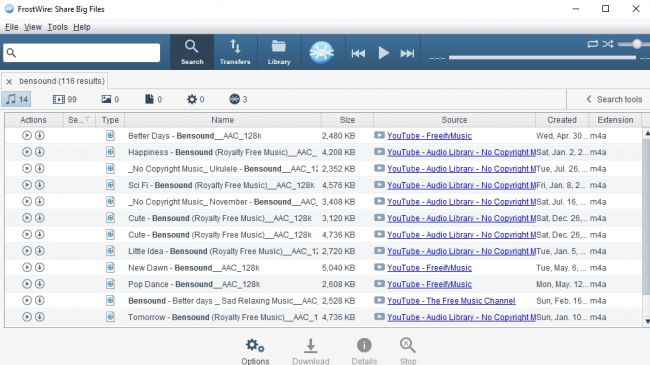The width and height of the screenshot is (650, 365).
Task: Filter results by video (99)
Action: tap(65, 100)
